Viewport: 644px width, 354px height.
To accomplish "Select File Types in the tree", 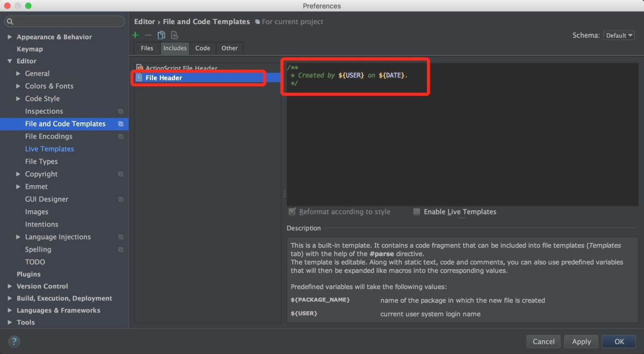I will tap(41, 161).
